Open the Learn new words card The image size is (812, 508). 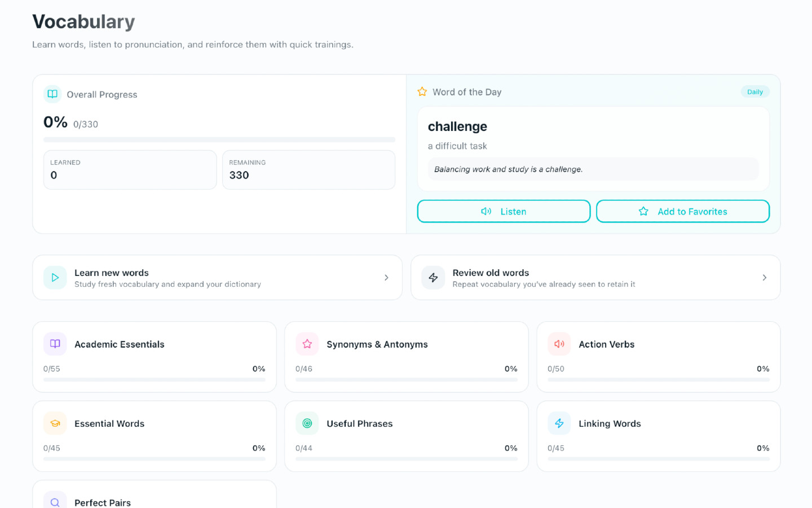click(218, 277)
